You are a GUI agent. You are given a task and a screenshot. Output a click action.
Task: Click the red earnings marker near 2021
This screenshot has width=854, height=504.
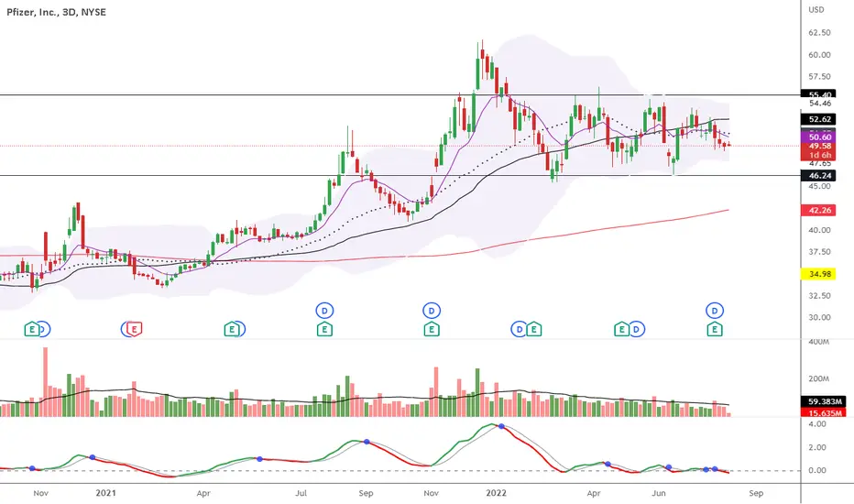[x=135, y=329]
